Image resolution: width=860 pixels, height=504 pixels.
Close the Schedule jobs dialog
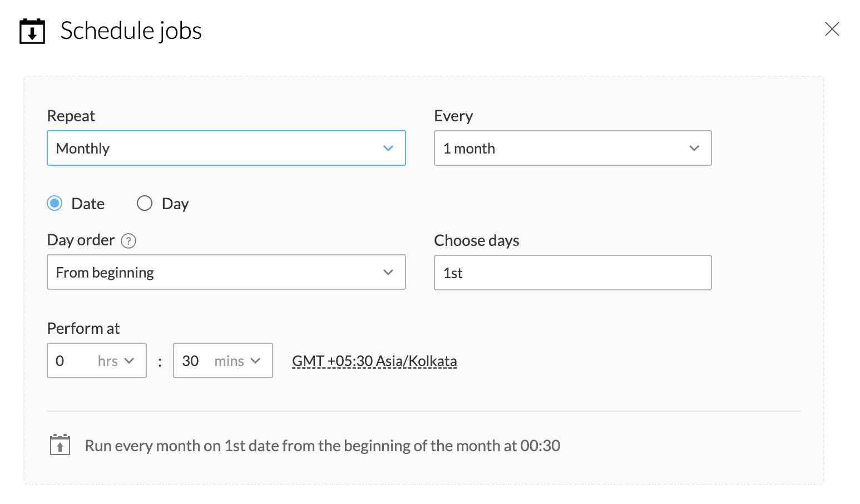pyautogui.click(x=832, y=29)
